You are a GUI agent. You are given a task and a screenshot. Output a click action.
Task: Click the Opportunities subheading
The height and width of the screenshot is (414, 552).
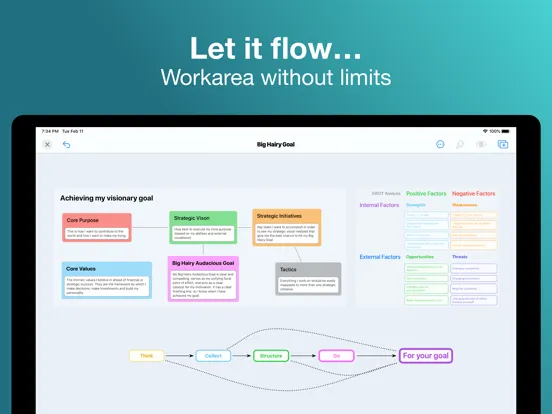tap(420, 257)
